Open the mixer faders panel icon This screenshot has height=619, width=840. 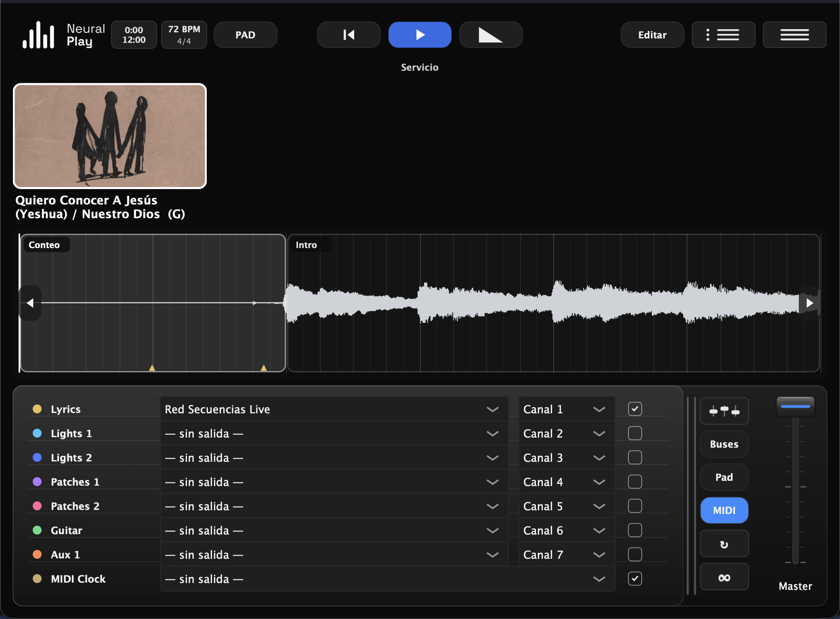724,411
